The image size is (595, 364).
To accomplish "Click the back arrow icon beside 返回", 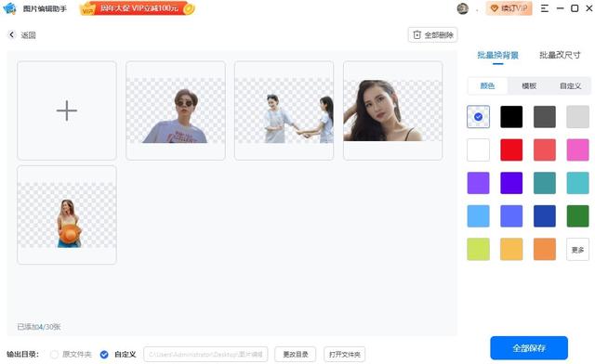I will click(12, 35).
